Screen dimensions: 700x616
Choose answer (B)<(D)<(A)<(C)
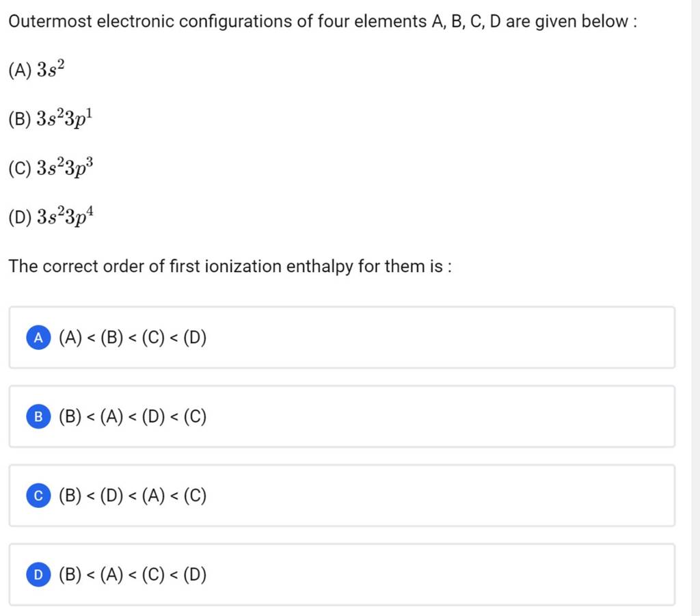coord(134,496)
